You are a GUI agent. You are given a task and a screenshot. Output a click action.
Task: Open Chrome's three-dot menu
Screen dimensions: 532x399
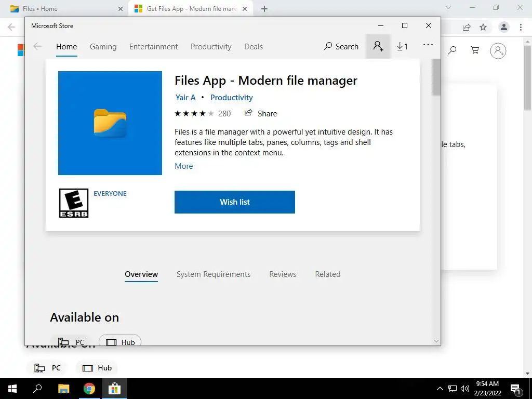pyautogui.click(x=521, y=27)
